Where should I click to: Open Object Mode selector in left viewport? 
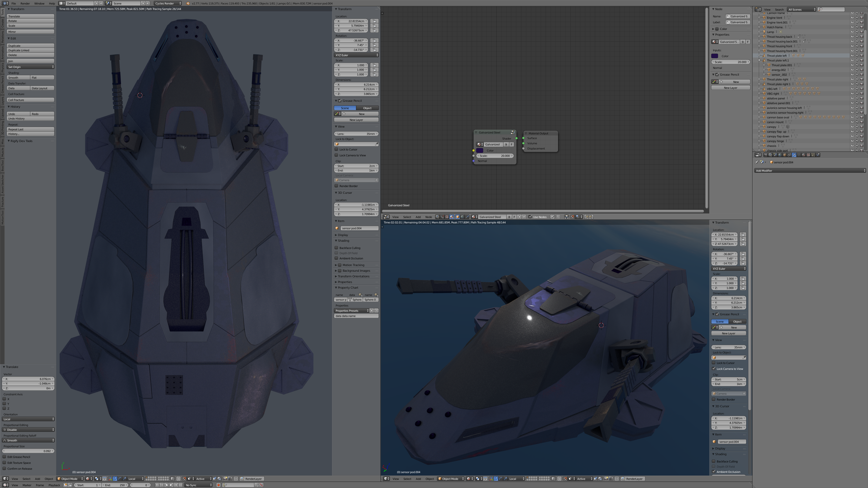click(70, 479)
